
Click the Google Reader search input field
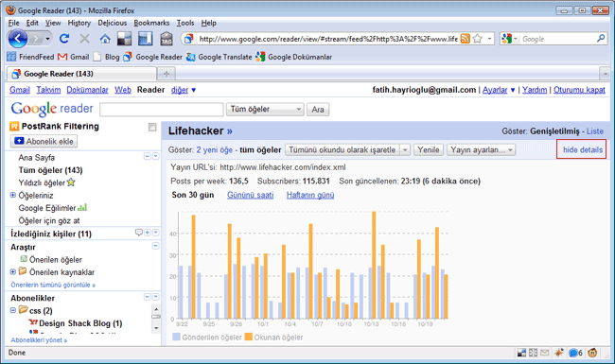pyautogui.click(x=162, y=110)
